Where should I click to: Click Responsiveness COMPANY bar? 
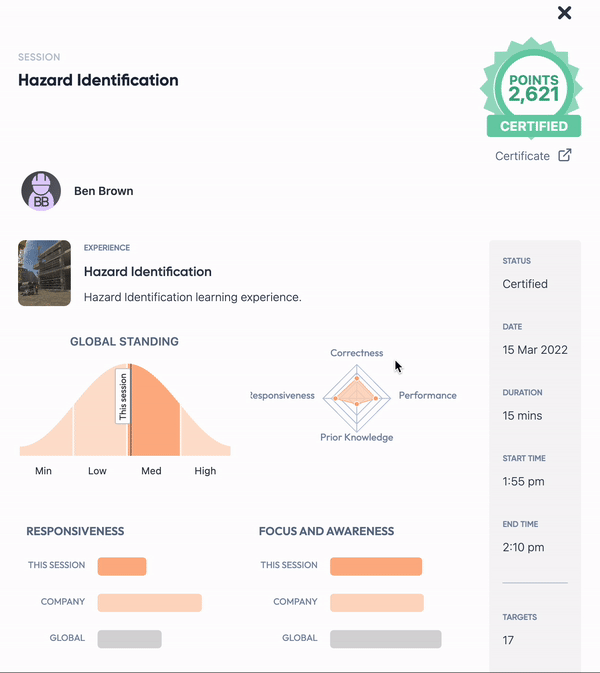pyautogui.click(x=149, y=603)
